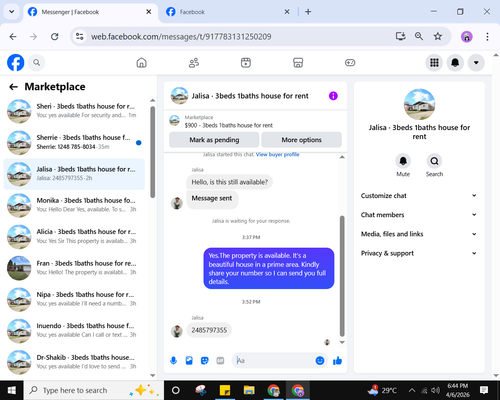Click the purple conversation info icon
The height and width of the screenshot is (400, 500).
[333, 96]
